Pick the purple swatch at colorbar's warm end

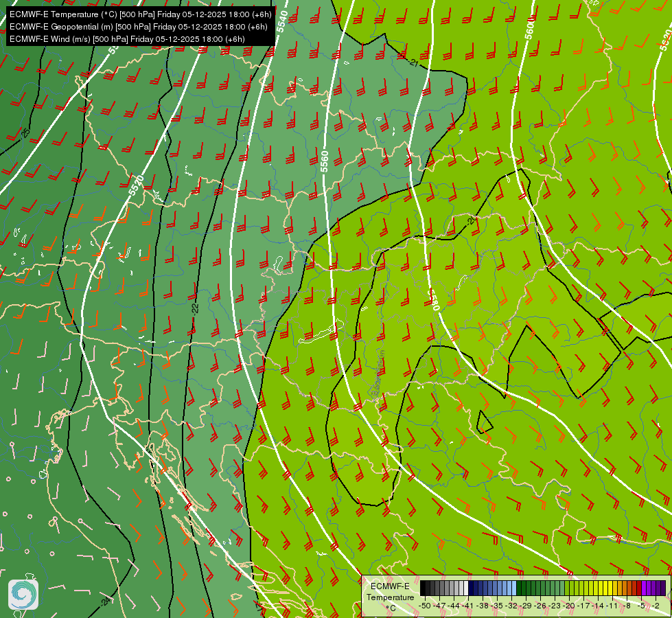coord(663,588)
